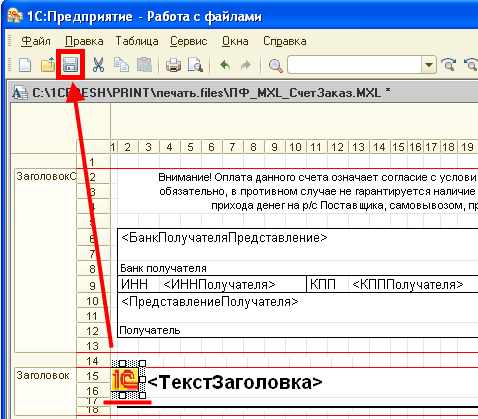Open the Таблица menu
Viewport: 478px width, 419px height.
click(137, 41)
